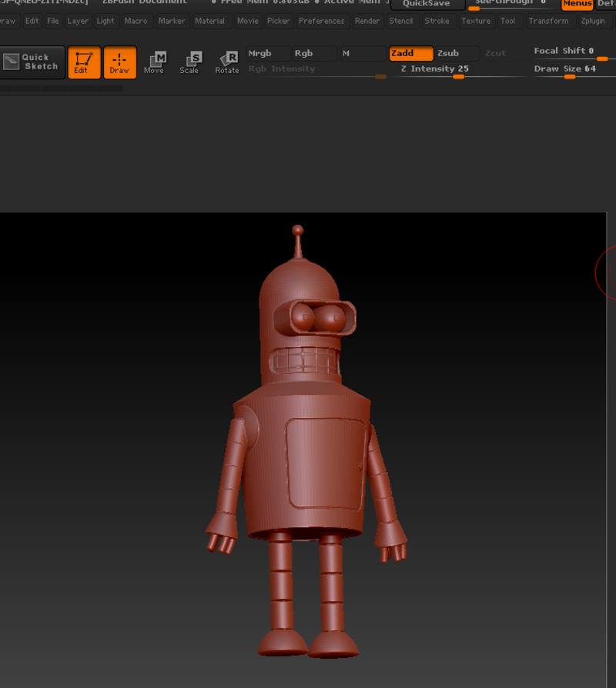Switch to Zsub sculpt mode

click(457, 54)
